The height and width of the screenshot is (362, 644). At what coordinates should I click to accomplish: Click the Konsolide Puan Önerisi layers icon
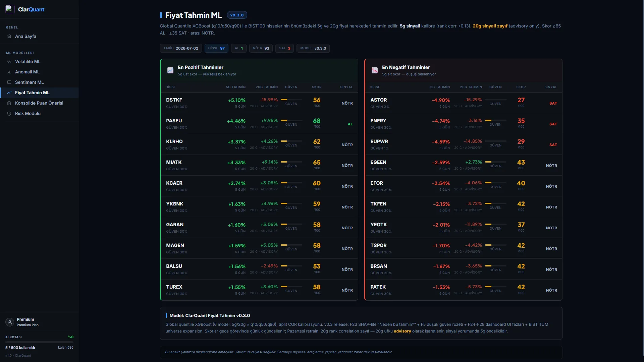[x=9, y=103]
